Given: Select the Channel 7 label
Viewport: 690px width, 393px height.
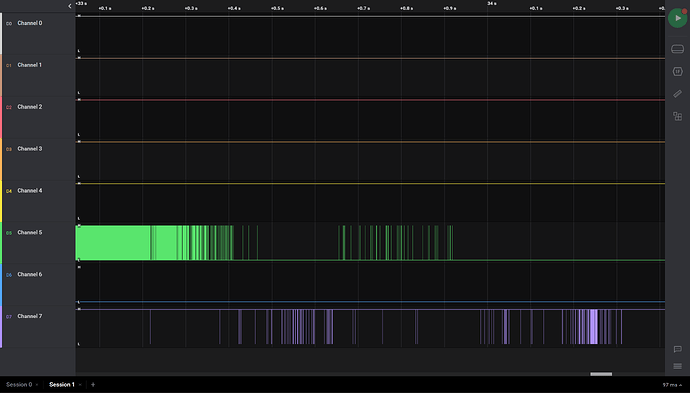Looking at the screenshot, I should (30, 316).
